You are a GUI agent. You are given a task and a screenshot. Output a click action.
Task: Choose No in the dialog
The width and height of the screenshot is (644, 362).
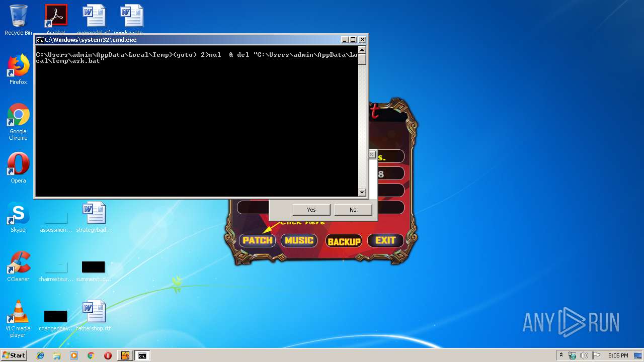click(x=353, y=210)
